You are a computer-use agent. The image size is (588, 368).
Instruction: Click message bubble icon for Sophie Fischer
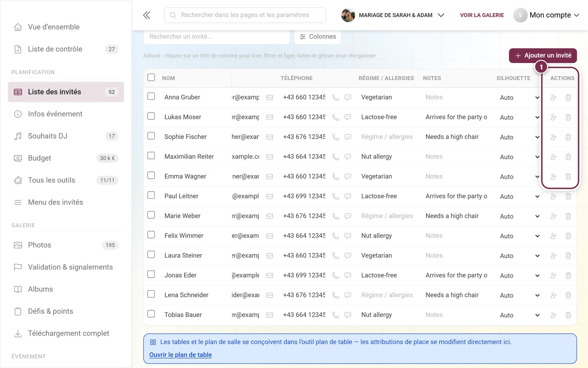click(348, 137)
